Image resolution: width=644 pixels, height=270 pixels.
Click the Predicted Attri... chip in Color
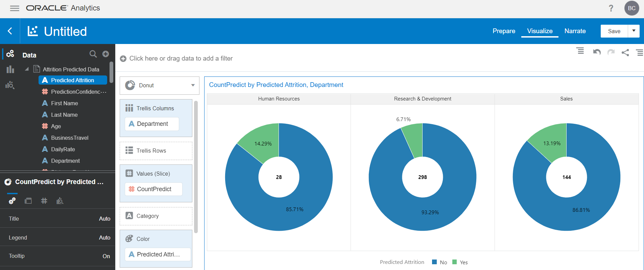coord(158,254)
